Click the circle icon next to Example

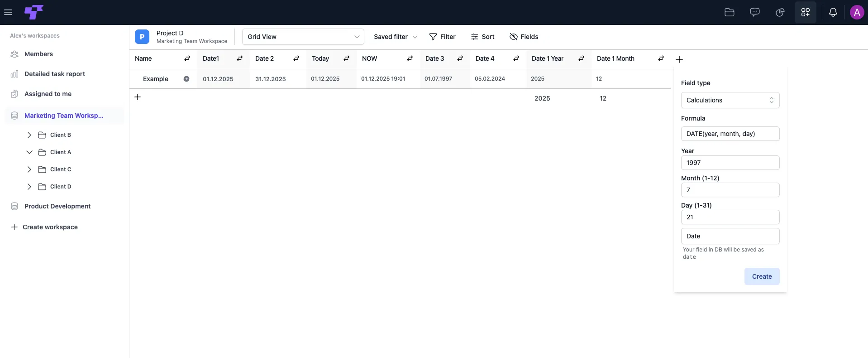(186, 79)
